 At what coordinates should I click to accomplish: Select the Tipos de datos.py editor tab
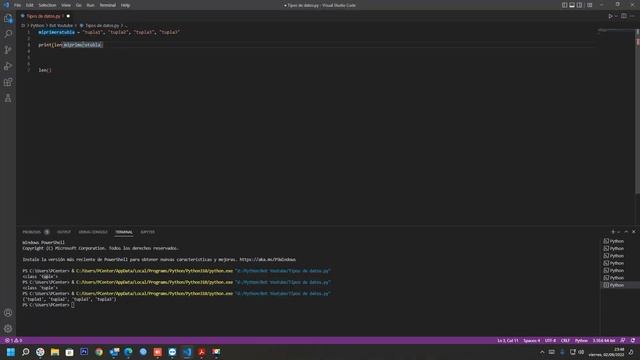pyautogui.click(x=43, y=16)
